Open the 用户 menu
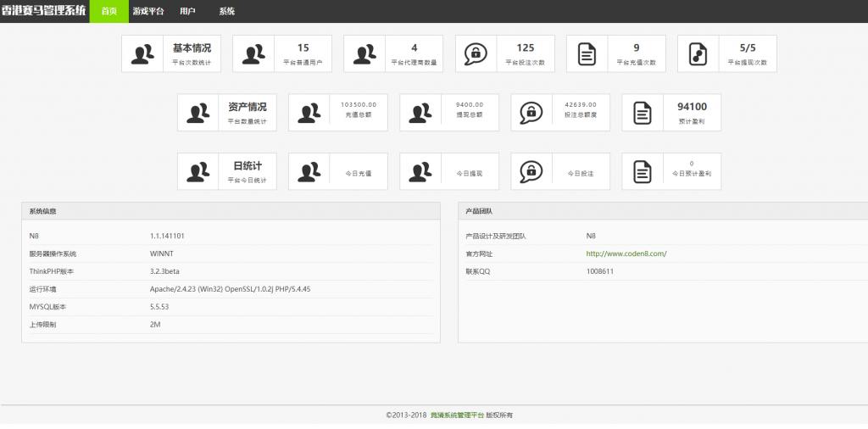This screenshot has height=429, width=868. point(187,11)
